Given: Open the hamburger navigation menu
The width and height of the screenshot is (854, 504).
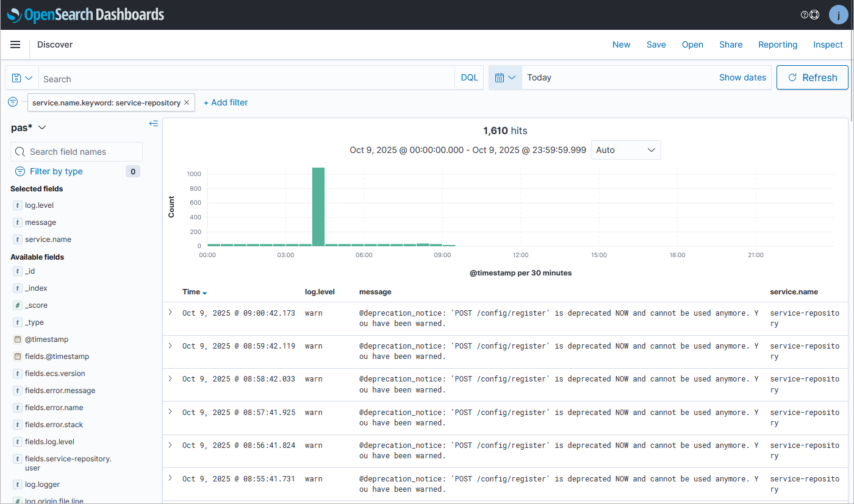Looking at the screenshot, I should pos(15,44).
